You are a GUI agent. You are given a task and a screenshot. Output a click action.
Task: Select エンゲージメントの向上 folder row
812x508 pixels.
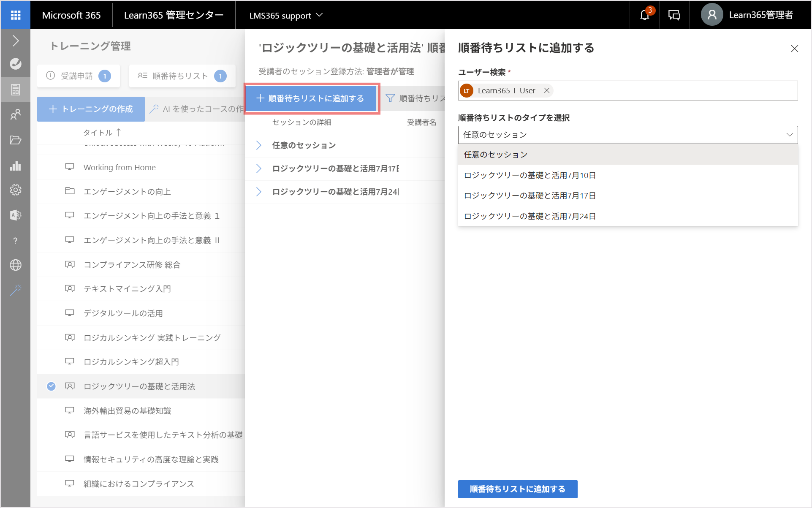[141, 192]
